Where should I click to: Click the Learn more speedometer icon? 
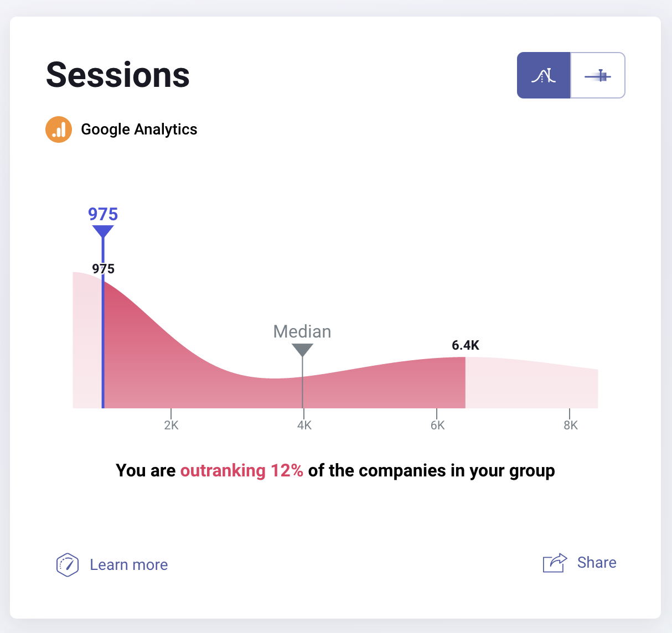point(68,564)
